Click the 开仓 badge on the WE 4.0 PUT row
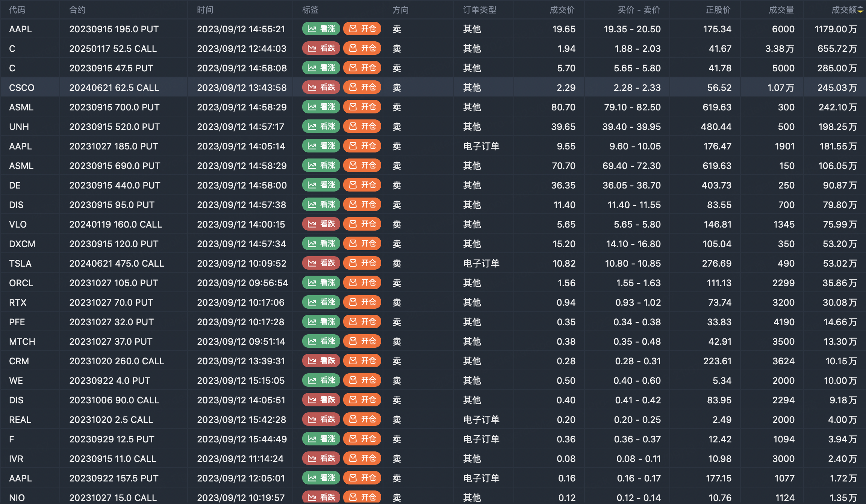The image size is (866, 504). [362, 380]
